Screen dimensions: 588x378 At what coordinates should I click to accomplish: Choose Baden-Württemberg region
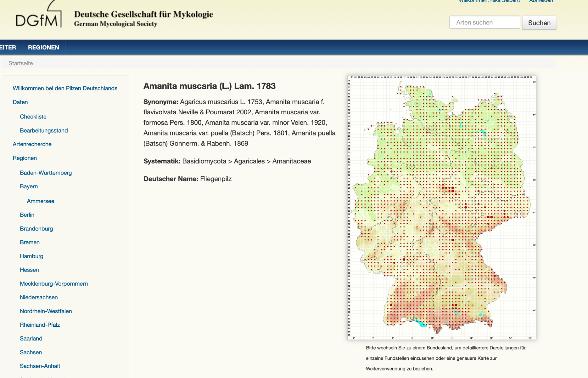click(x=46, y=173)
